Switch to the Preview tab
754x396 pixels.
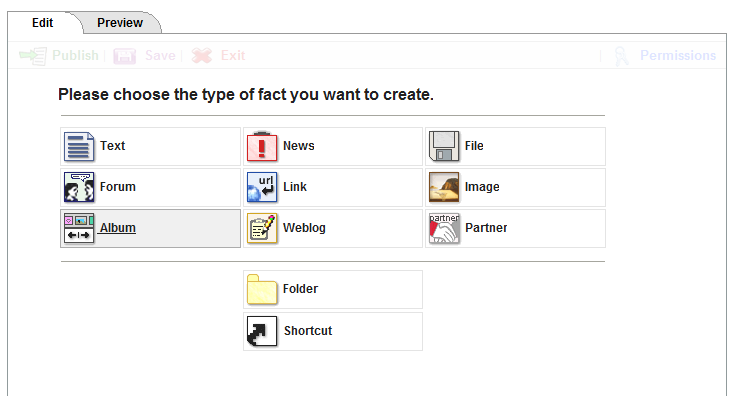(120, 23)
